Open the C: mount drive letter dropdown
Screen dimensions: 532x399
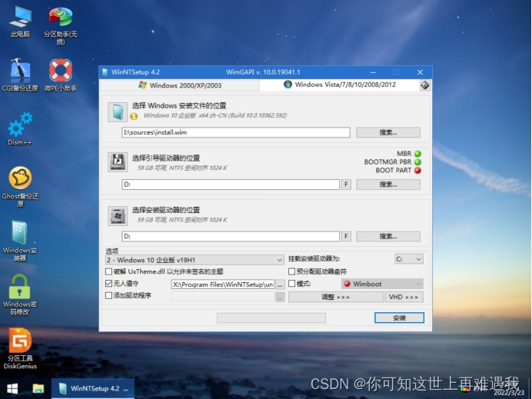[x=409, y=259]
